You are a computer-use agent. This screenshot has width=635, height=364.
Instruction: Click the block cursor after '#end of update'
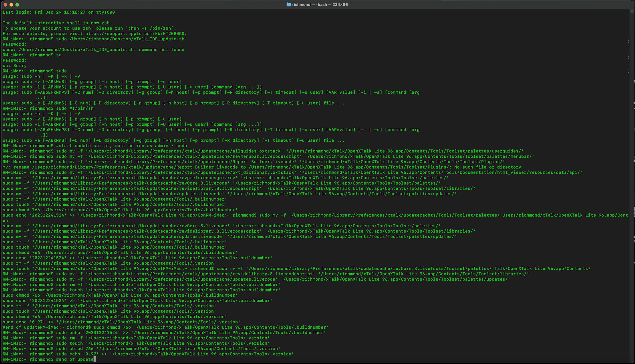[x=95, y=359]
